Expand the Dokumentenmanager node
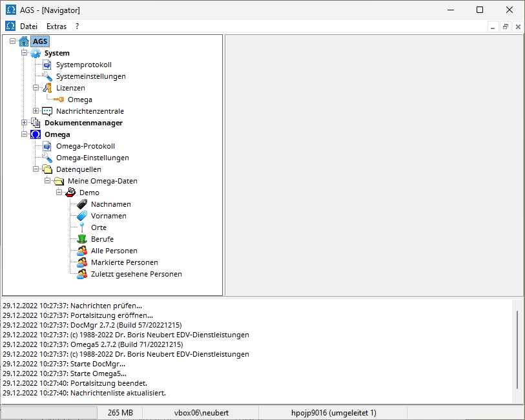The width and height of the screenshot is (525, 420). (25, 123)
